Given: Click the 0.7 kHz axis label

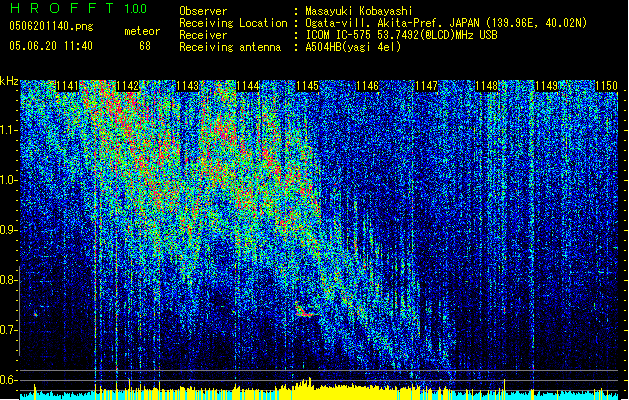Looking at the screenshot, I should tap(8, 330).
